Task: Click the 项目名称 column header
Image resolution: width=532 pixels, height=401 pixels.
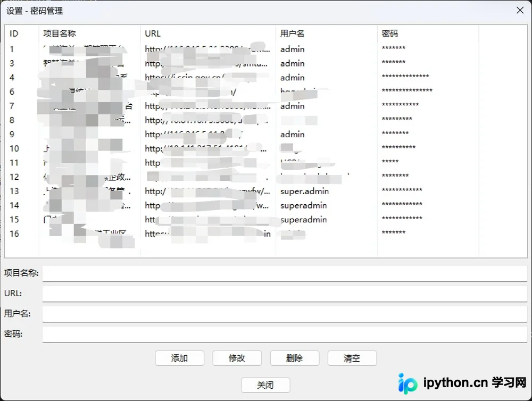Action: [89, 34]
